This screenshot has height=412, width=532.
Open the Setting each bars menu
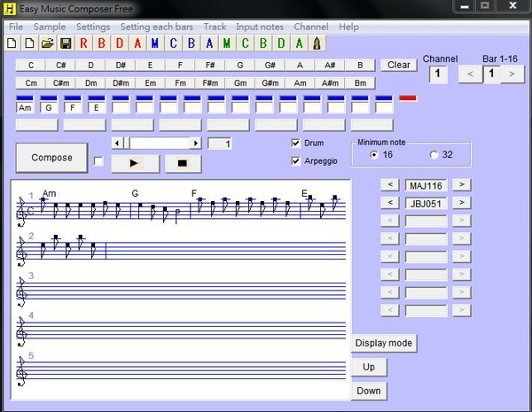(x=156, y=27)
